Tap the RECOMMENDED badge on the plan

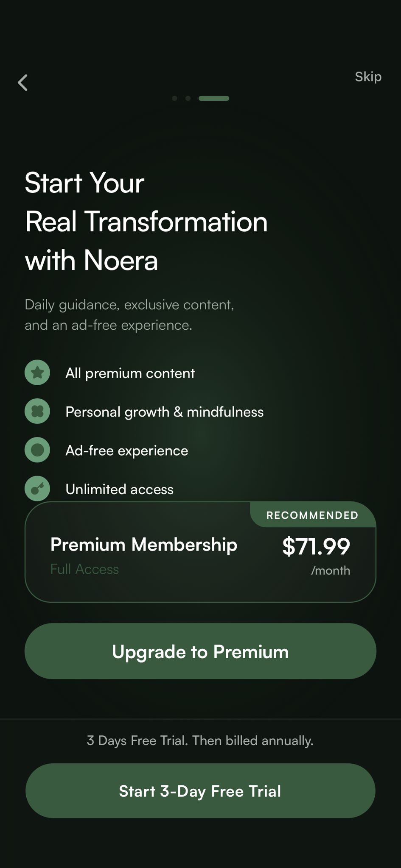[312, 515]
